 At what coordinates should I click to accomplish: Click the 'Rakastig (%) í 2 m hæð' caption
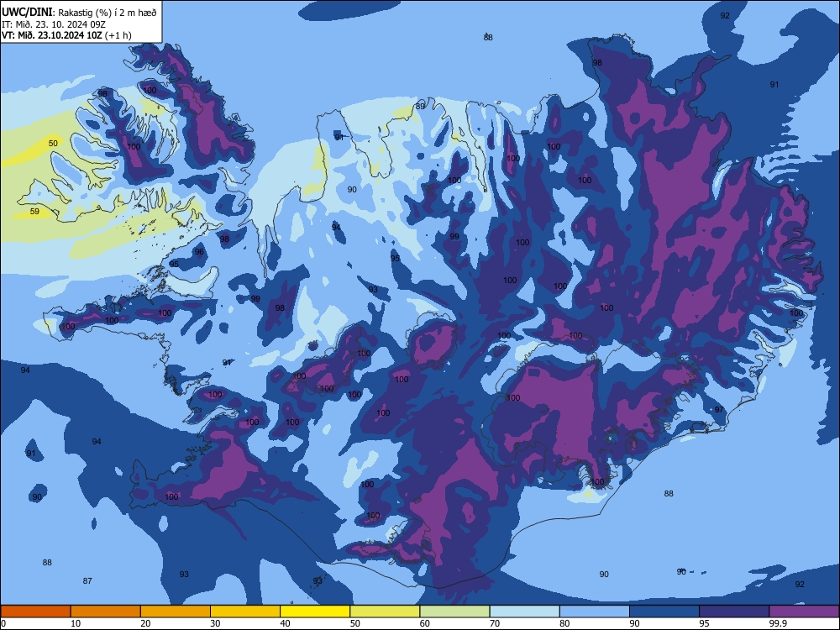108,13
